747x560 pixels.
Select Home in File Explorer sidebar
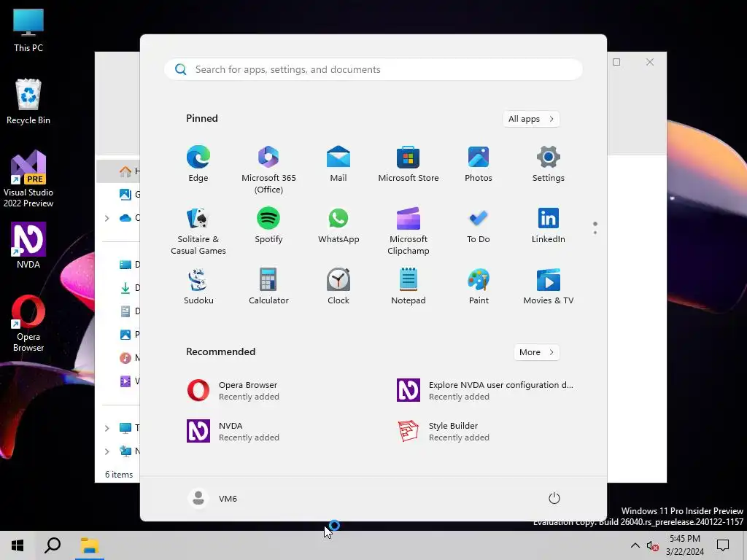tap(119, 171)
